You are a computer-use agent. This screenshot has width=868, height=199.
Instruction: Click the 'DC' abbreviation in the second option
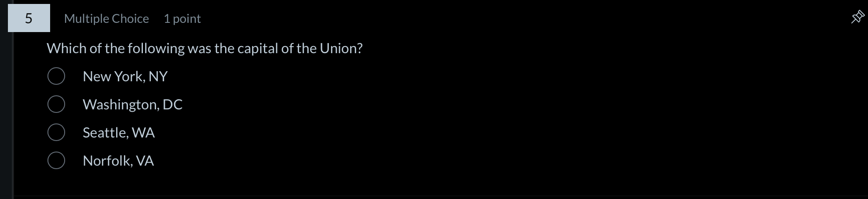click(173, 105)
